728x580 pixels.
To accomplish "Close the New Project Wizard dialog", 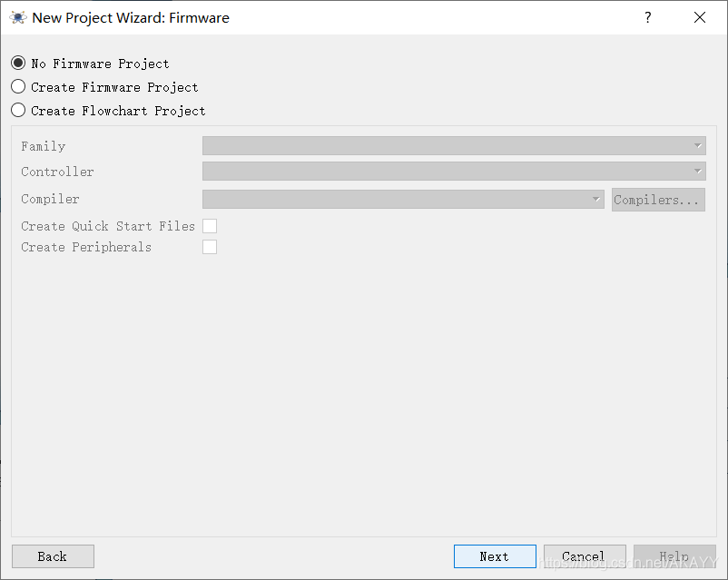I will [x=700, y=17].
